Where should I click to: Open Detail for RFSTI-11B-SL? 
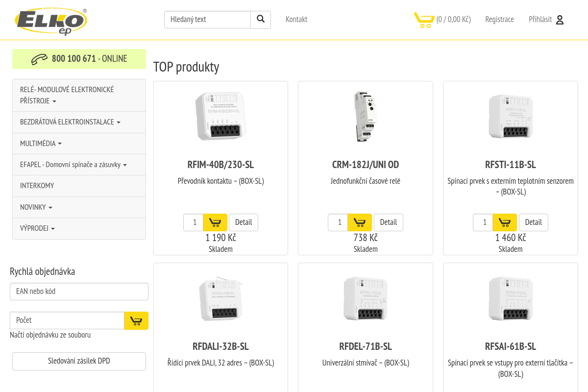pyautogui.click(x=534, y=222)
